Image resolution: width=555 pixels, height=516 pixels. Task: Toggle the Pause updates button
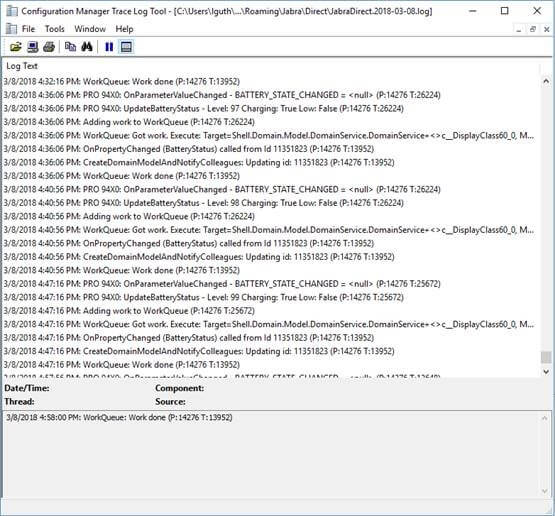109,47
